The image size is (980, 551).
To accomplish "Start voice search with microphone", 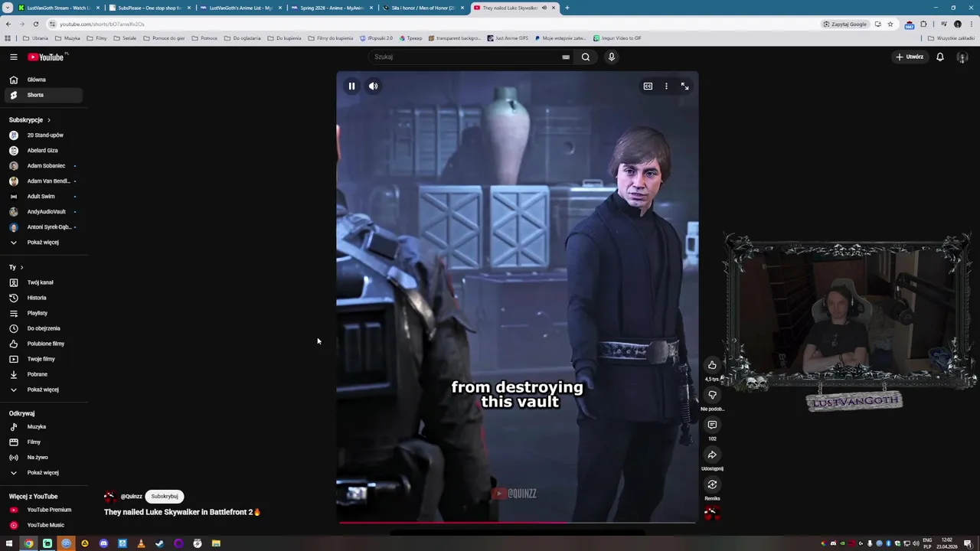I will [x=611, y=57].
